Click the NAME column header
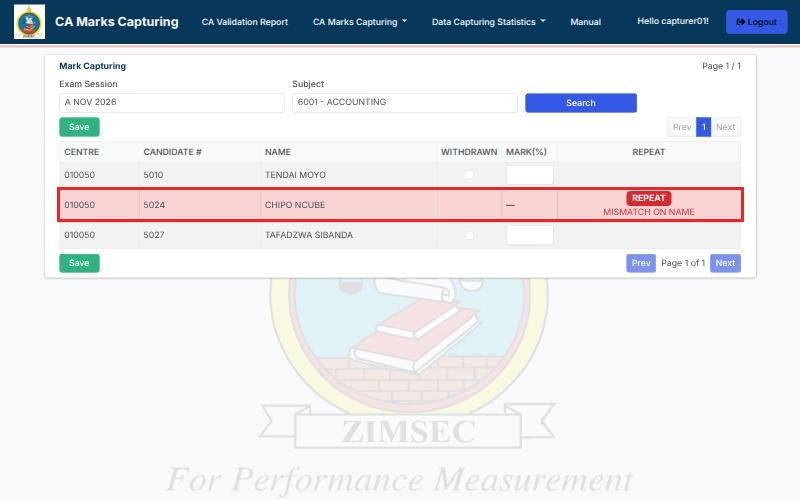The width and height of the screenshot is (800, 500). [278, 152]
